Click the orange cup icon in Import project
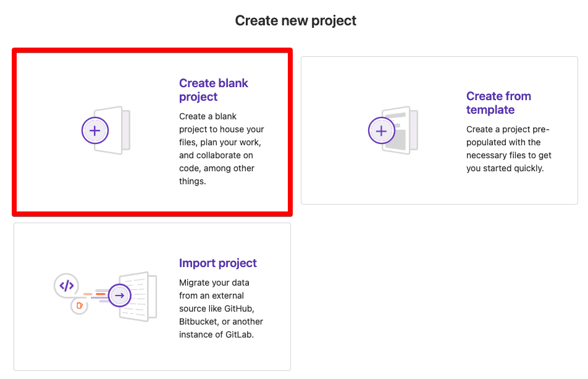This screenshot has width=588, height=379. coord(78,305)
